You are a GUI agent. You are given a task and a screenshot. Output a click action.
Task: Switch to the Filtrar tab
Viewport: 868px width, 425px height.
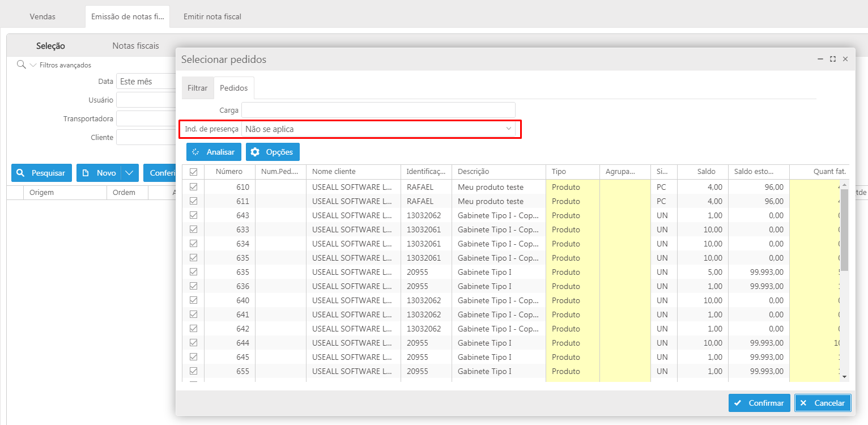(x=198, y=88)
